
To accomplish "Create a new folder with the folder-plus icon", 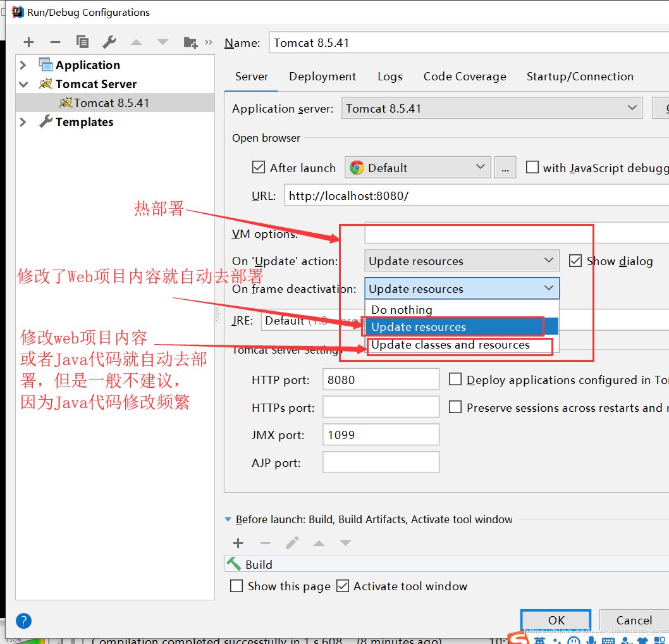I will [x=190, y=42].
